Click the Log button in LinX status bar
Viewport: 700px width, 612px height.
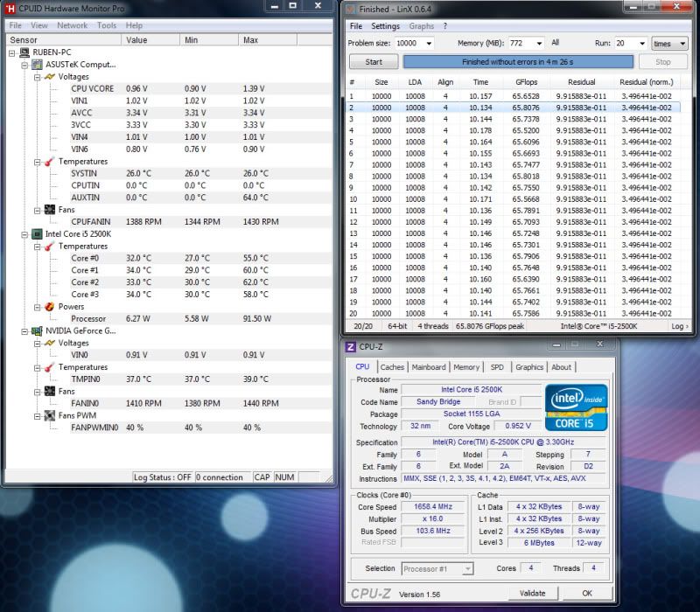pos(680,326)
